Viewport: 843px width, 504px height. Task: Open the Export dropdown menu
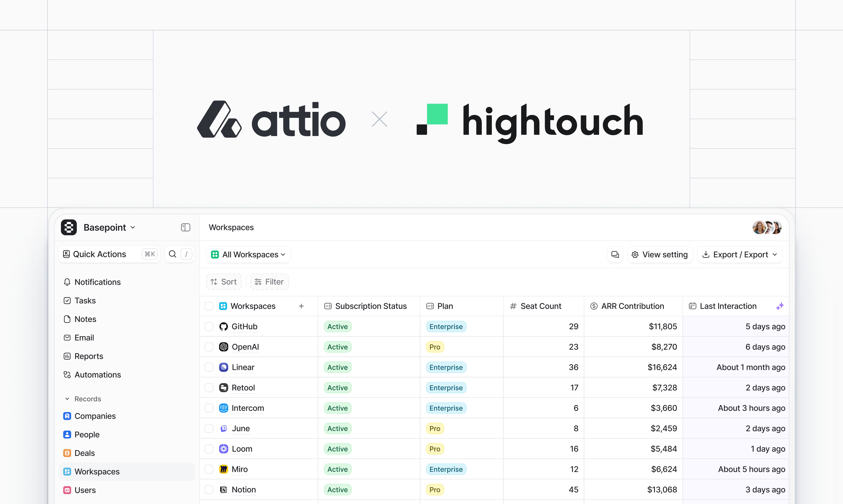click(x=740, y=254)
